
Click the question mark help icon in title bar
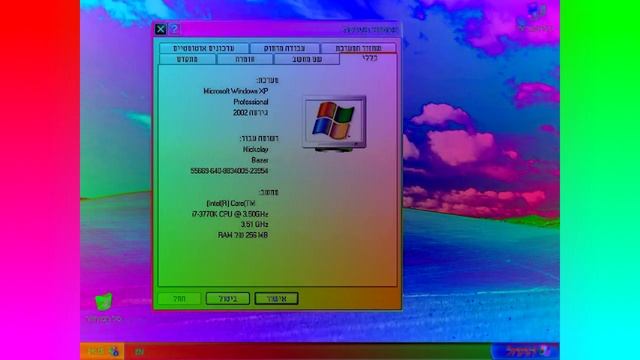click(174, 29)
